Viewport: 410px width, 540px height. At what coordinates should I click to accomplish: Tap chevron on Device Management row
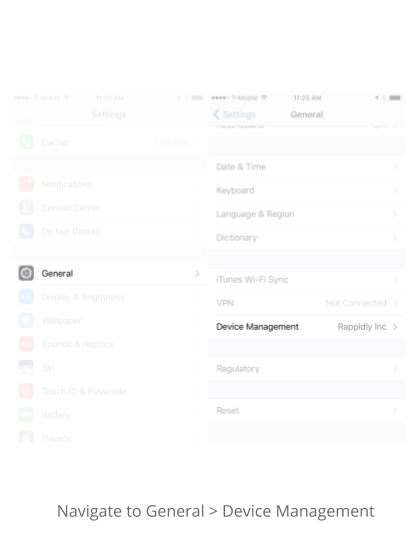pyautogui.click(x=395, y=327)
